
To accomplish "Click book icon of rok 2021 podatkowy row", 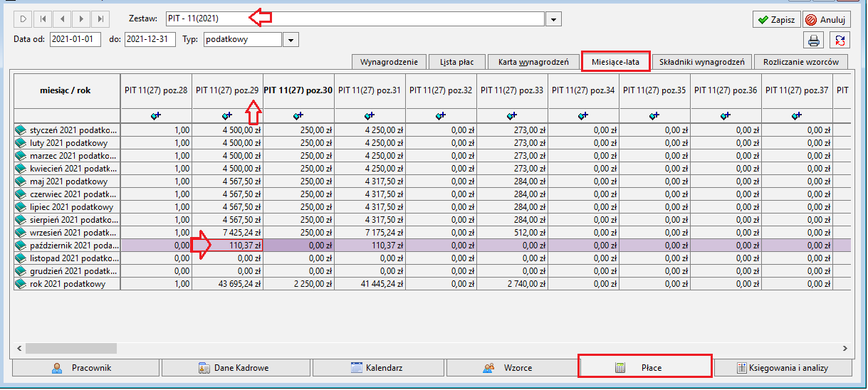I will click(21, 284).
